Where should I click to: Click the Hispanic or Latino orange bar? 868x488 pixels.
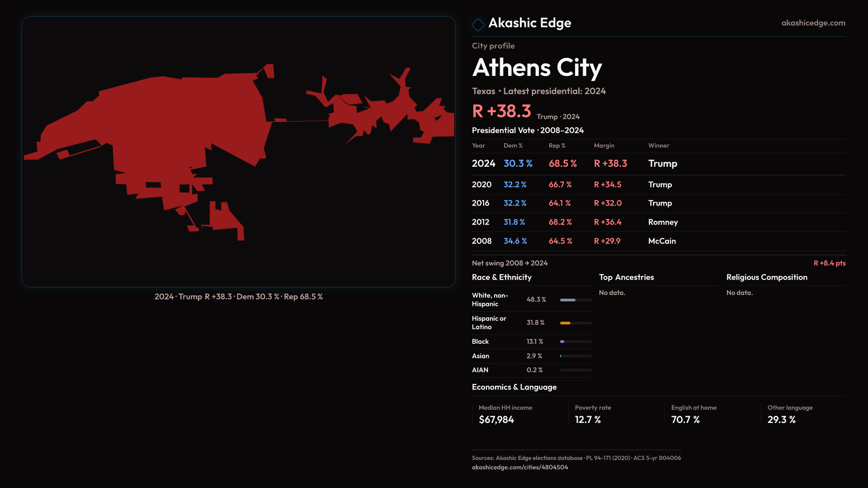pos(566,323)
